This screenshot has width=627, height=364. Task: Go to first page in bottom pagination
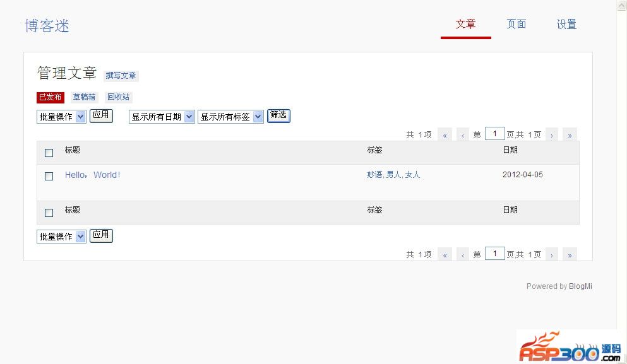(x=445, y=255)
